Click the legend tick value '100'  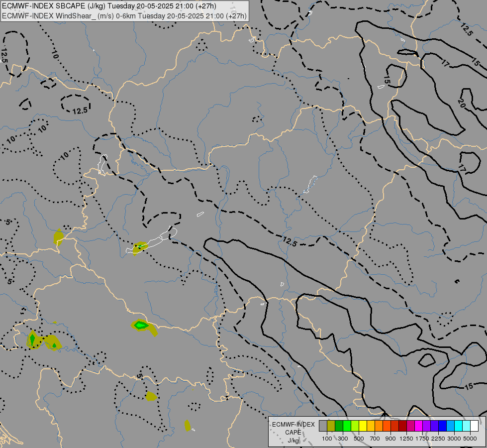click(x=327, y=439)
